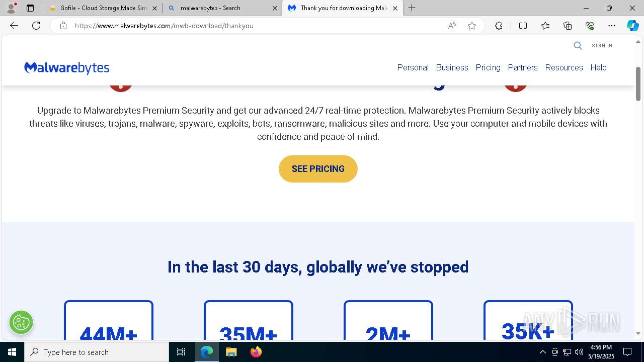The height and width of the screenshot is (362, 644).
Task: Open a new browser tab
Action: (412, 8)
